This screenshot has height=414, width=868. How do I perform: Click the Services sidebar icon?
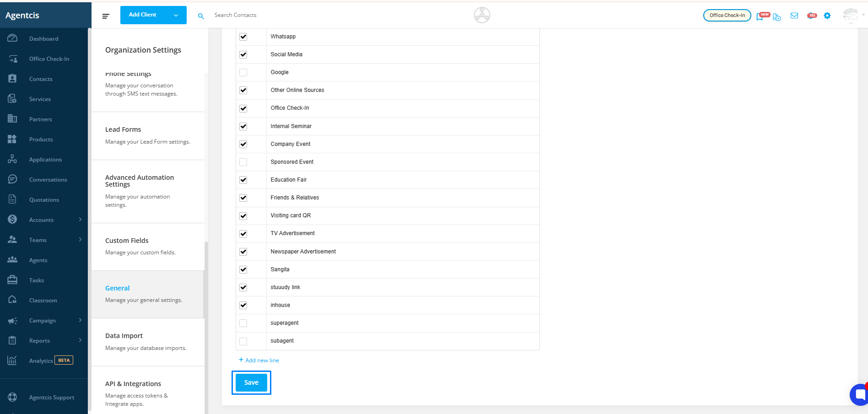click(12, 99)
